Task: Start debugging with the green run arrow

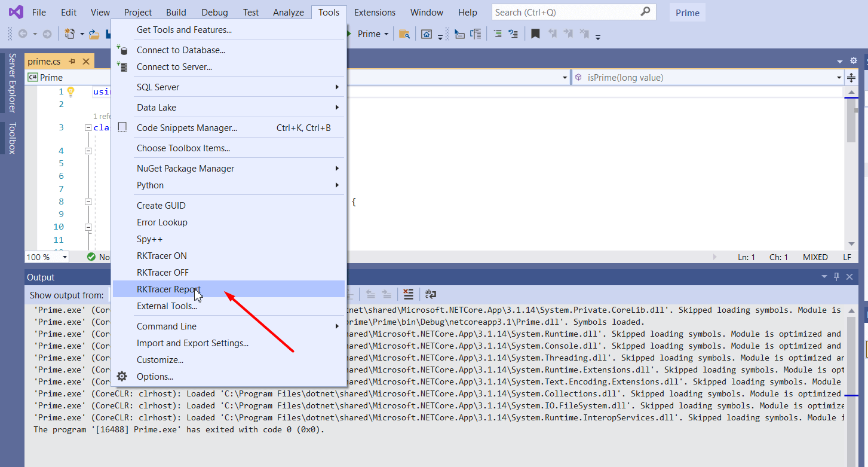Action: (x=349, y=34)
